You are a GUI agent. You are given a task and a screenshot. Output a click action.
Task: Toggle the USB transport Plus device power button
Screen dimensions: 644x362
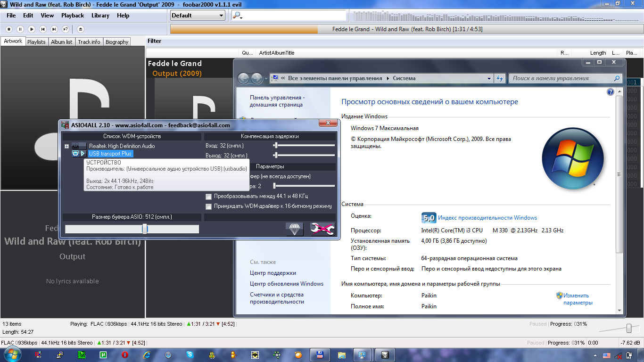coord(75,154)
